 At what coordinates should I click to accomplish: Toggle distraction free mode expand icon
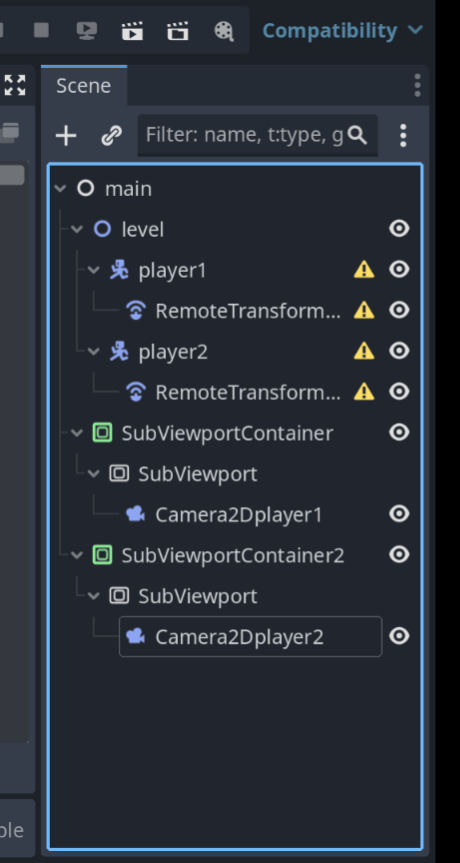pyautogui.click(x=15, y=85)
